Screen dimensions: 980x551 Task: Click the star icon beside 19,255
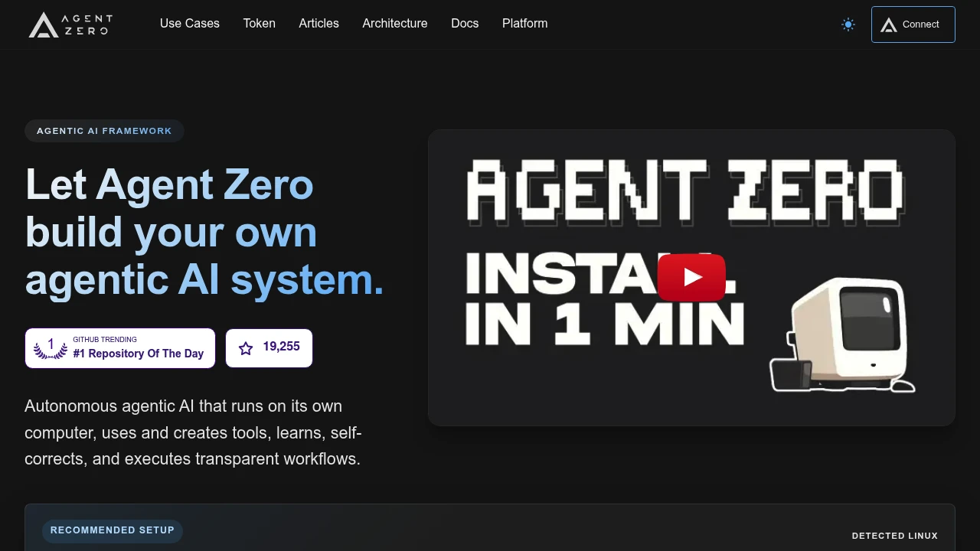pyautogui.click(x=246, y=348)
